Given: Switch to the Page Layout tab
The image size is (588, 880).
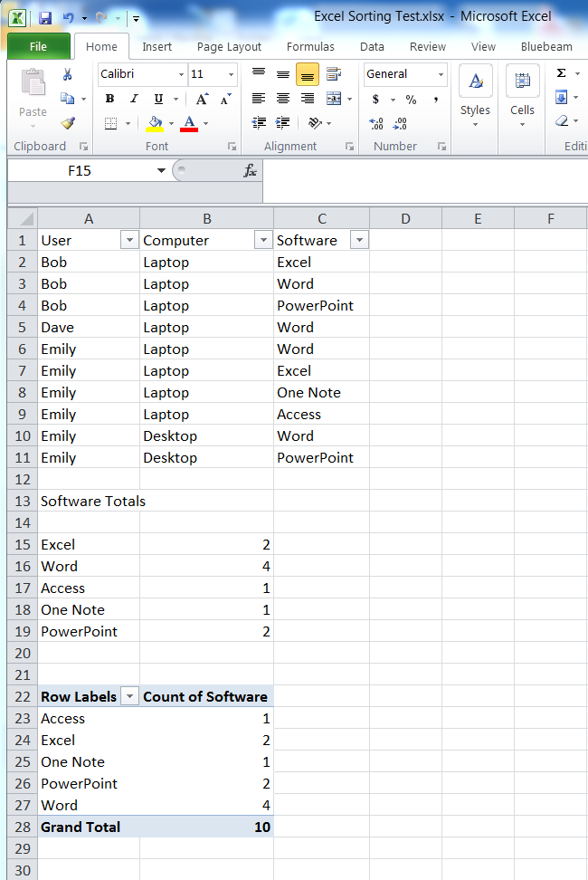Looking at the screenshot, I should coord(229,46).
